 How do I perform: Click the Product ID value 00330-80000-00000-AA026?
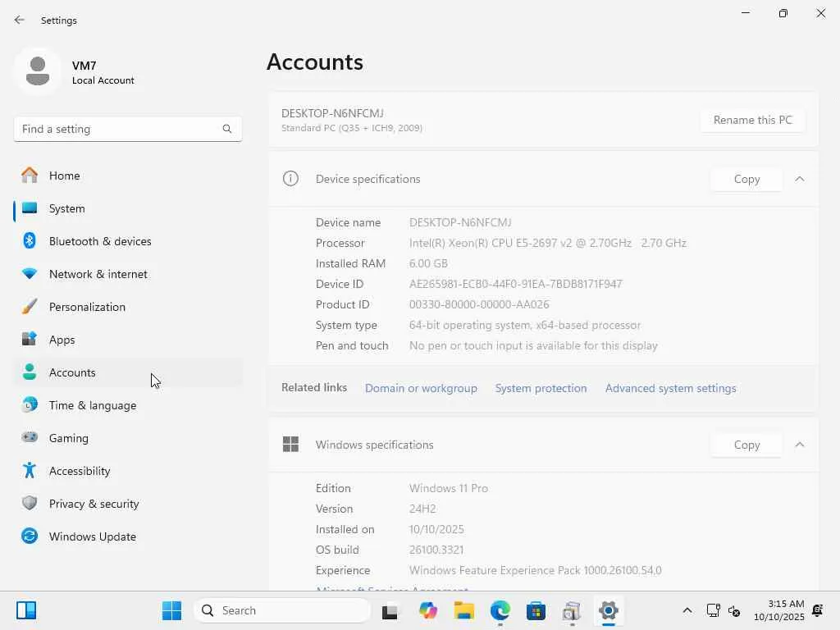(479, 304)
